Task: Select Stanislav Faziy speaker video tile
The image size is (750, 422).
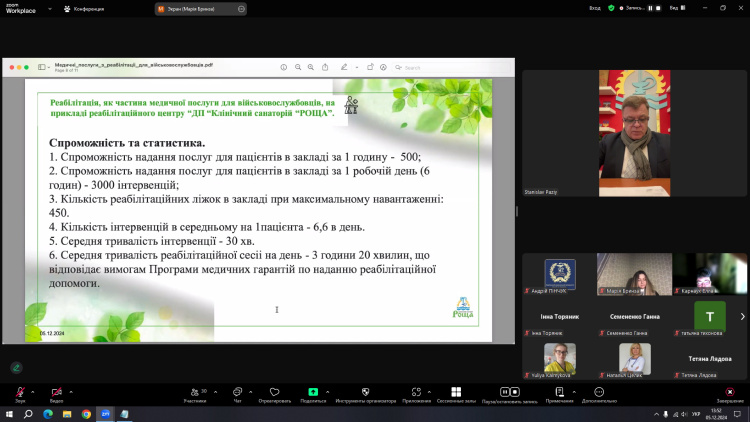Action: click(634, 133)
